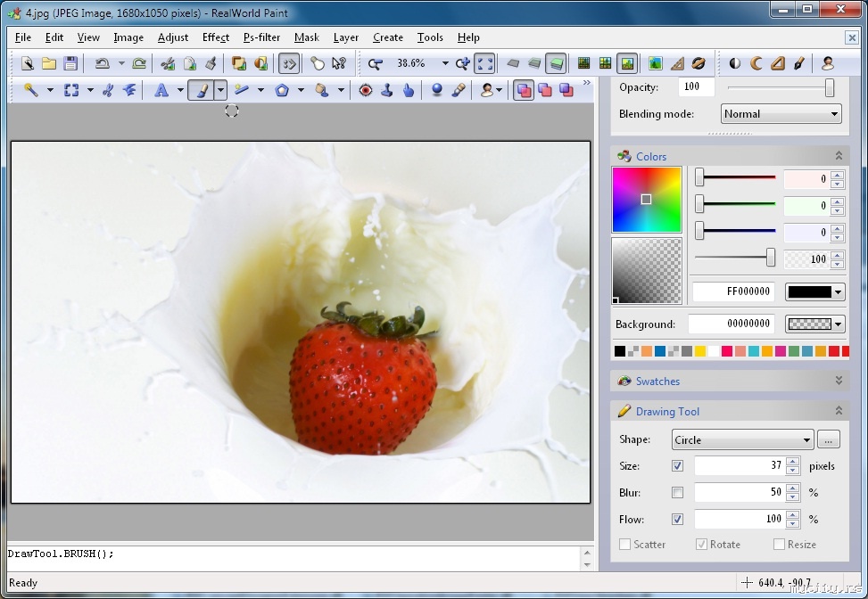Select the Brush drawing tool
The image size is (868, 599).
[x=203, y=90]
